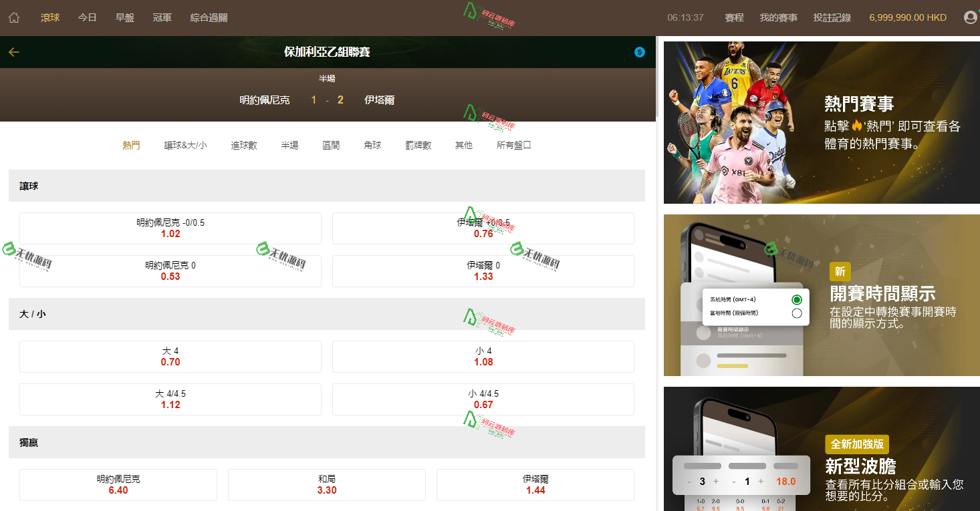Click the 新型波膽 promo banner
Image resolution: width=980 pixels, height=511 pixels.
[822, 448]
